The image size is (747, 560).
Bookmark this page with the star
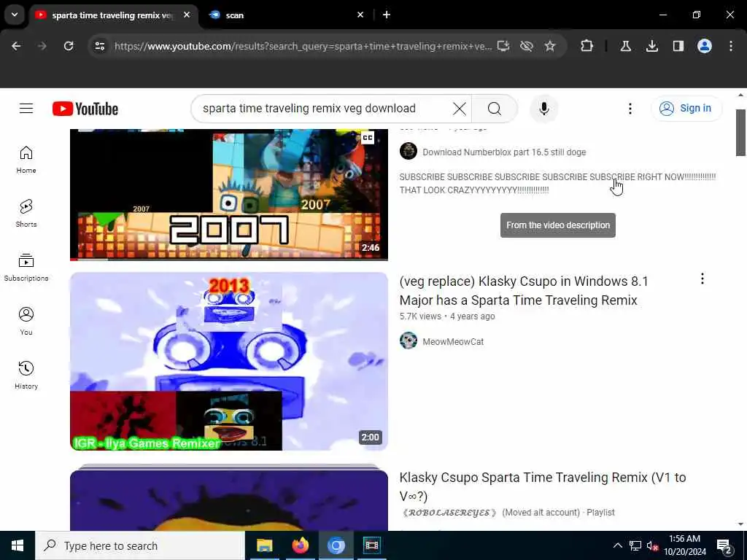tap(550, 46)
